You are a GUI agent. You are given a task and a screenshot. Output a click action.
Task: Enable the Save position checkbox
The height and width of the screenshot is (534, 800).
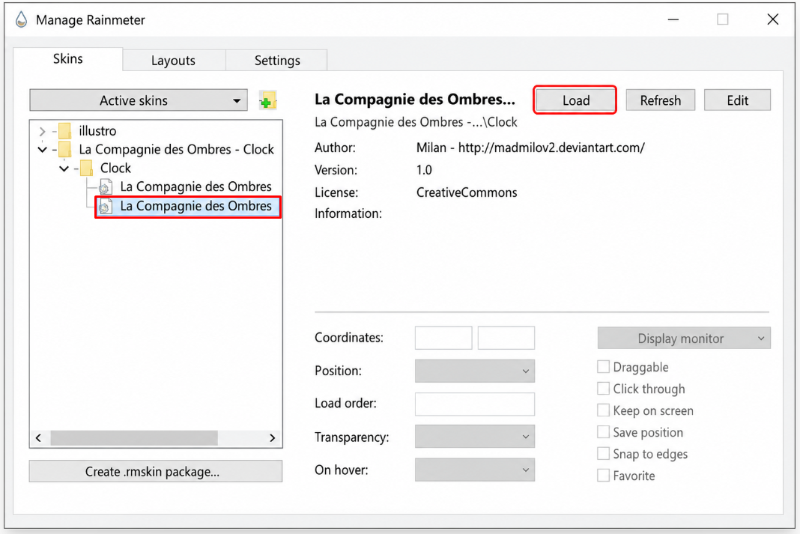coord(603,432)
